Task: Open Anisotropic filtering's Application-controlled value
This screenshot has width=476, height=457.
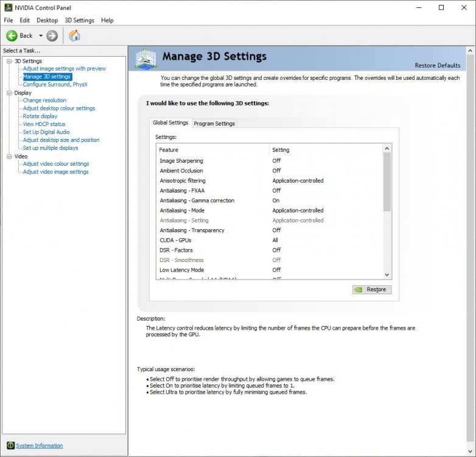Action: coord(298,181)
